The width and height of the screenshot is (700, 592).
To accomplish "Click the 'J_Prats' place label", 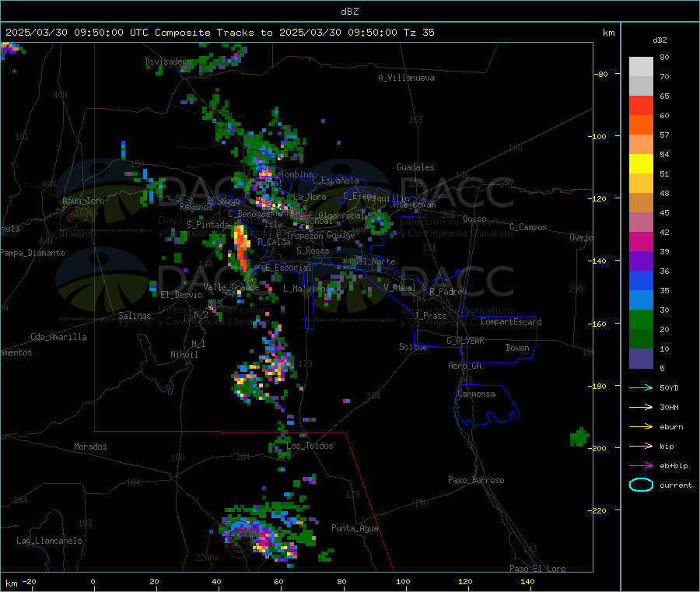I will [430, 316].
